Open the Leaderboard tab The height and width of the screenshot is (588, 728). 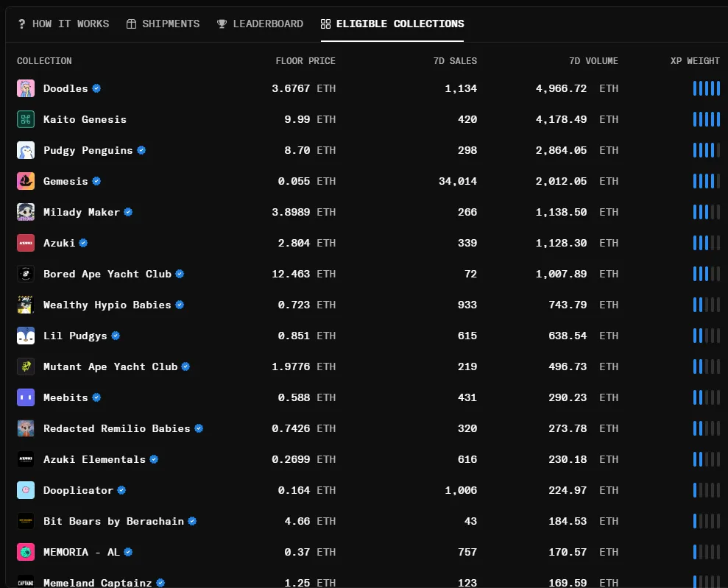[260, 24]
